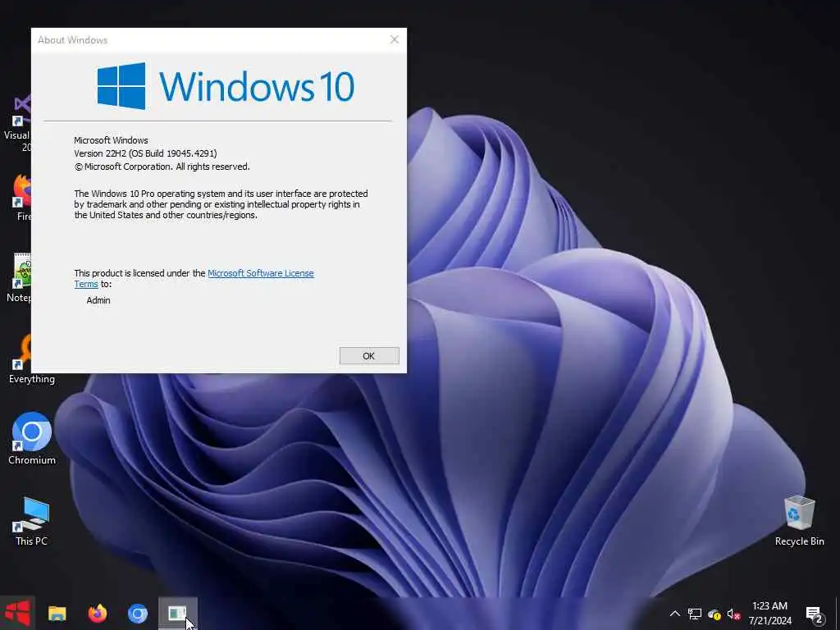
Task: Select the This PC desktop icon
Action: pyautogui.click(x=32, y=521)
